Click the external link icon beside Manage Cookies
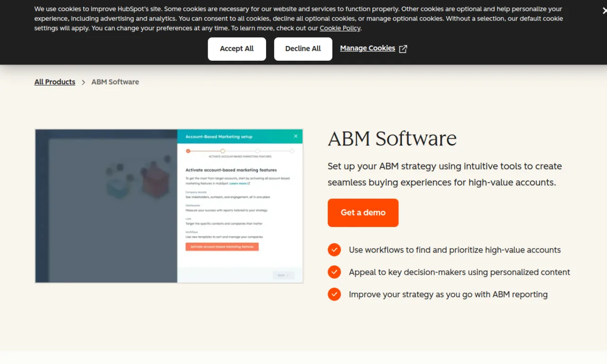Image resolution: width=607 pixels, height=364 pixels. click(x=403, y=49)
